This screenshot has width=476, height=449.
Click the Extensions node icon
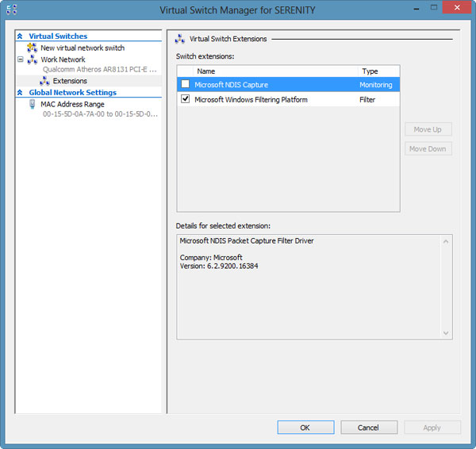point(45,81)
